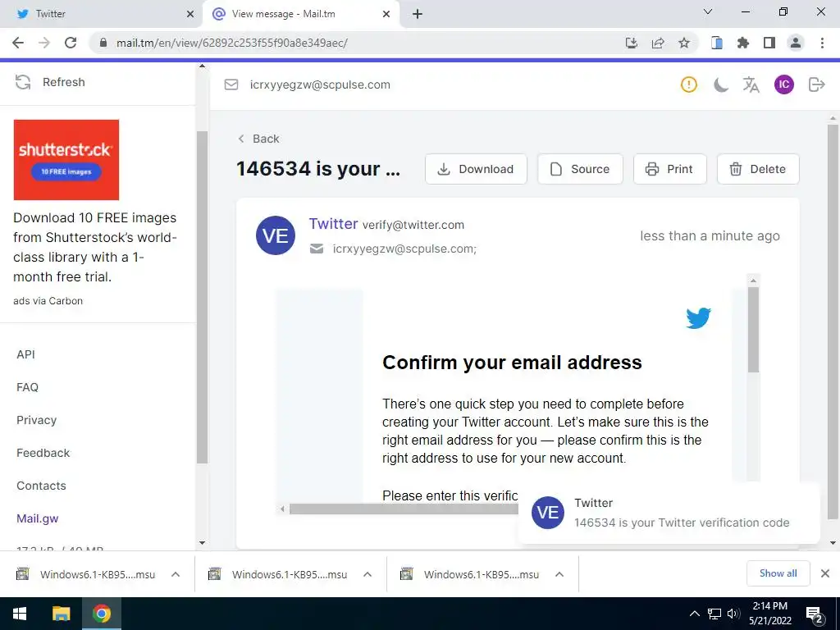
Task: Delete the message
Action: point(757,169)
